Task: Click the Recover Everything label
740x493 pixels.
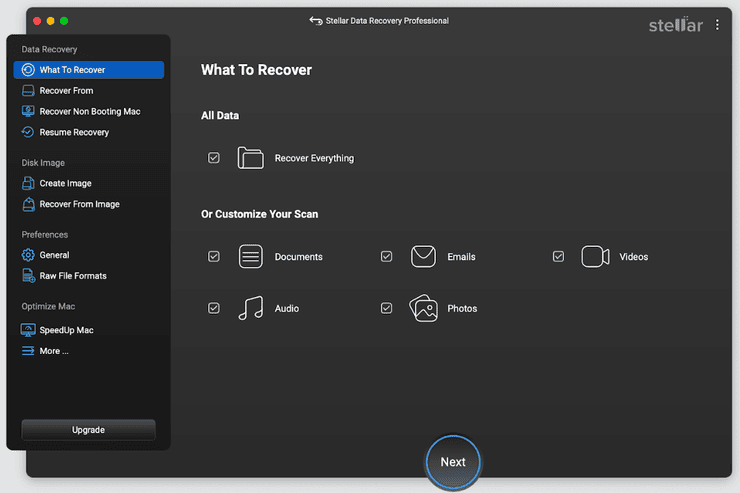Action: coord(314,158)
